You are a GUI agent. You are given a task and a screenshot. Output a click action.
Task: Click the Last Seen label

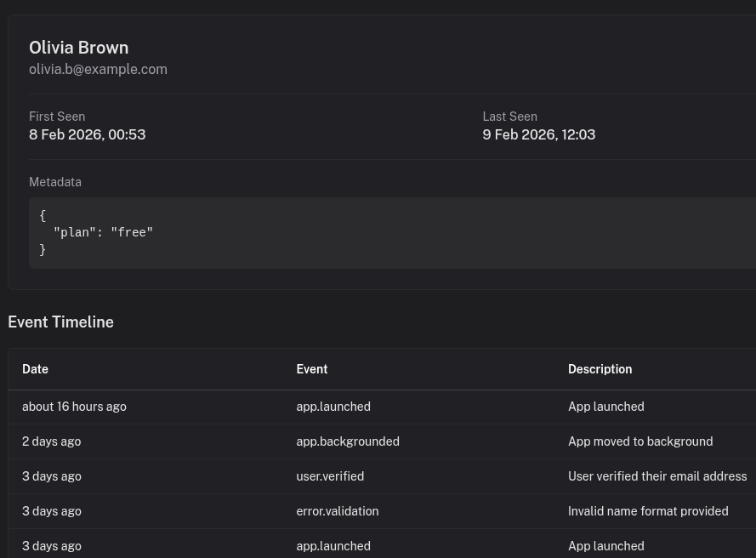click(x=509, y=117)
